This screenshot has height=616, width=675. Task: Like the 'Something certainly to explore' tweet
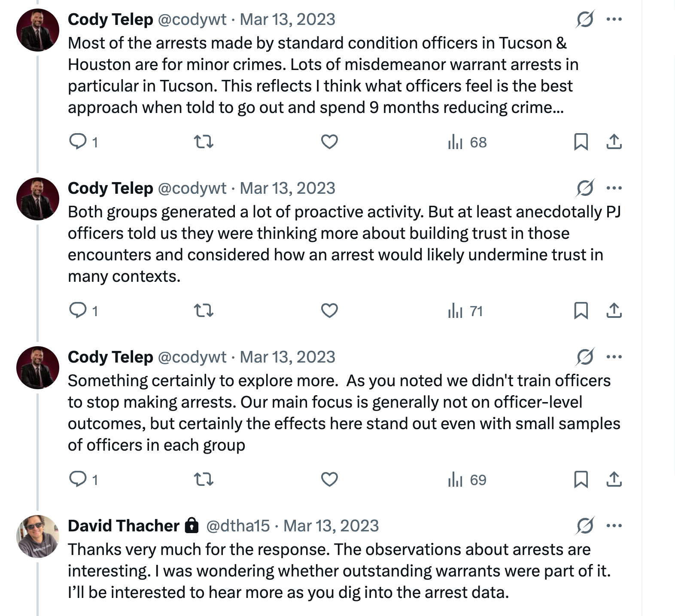[329, 479]
